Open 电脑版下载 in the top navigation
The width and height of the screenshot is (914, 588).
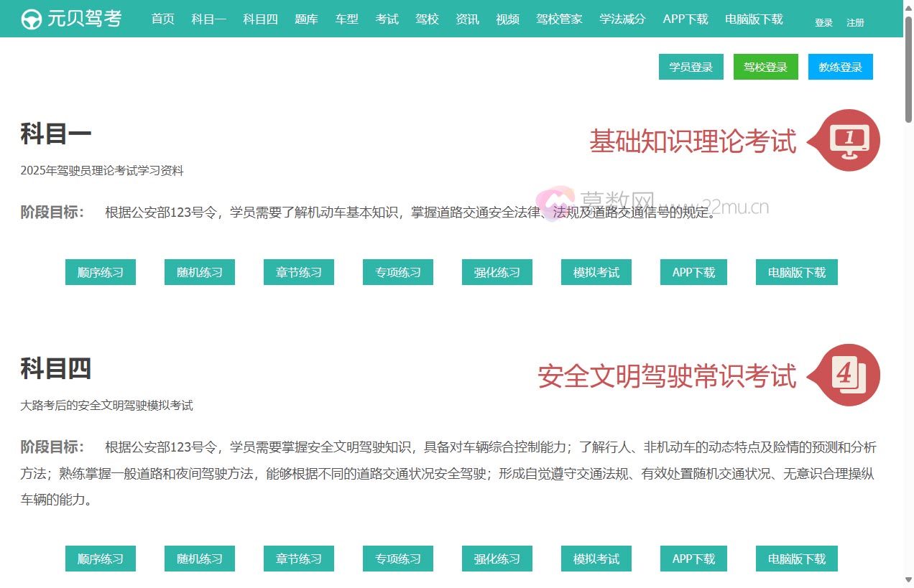754,19
